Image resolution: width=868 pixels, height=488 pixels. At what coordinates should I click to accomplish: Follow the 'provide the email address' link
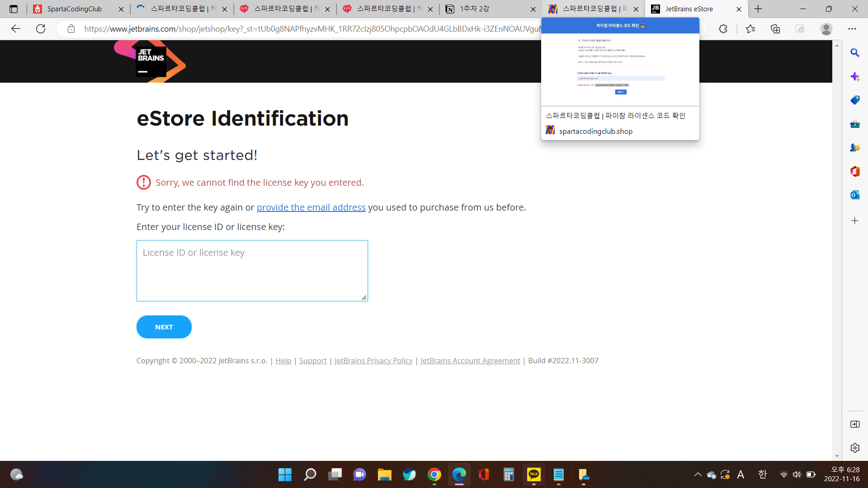311,207
